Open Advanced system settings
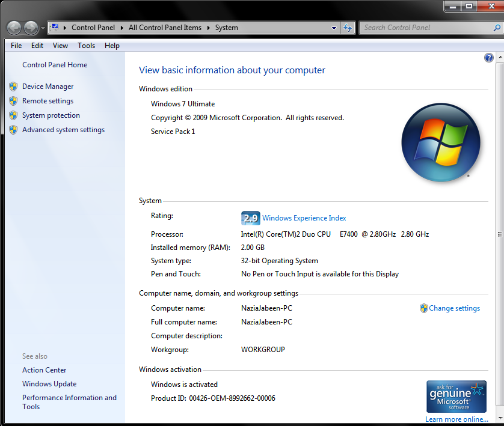 pos(63,130)
